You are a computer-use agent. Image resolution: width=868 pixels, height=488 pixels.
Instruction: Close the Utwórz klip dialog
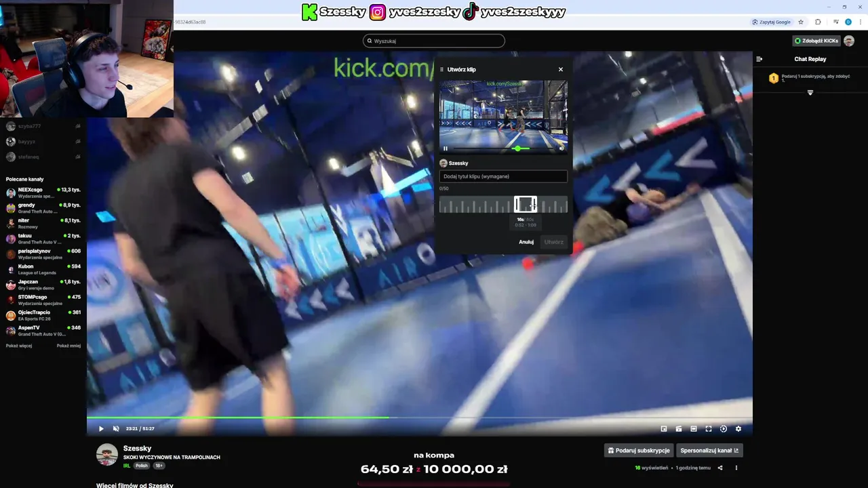(561, 69)
